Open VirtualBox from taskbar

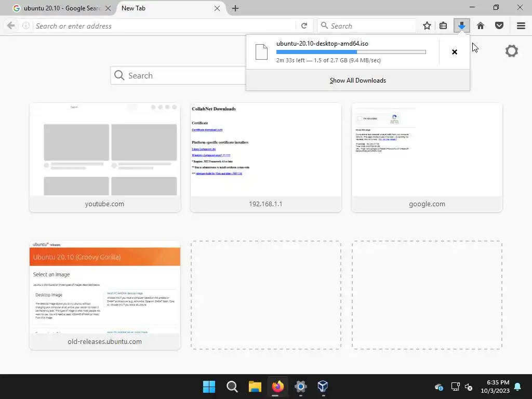(x=323, y=387)
